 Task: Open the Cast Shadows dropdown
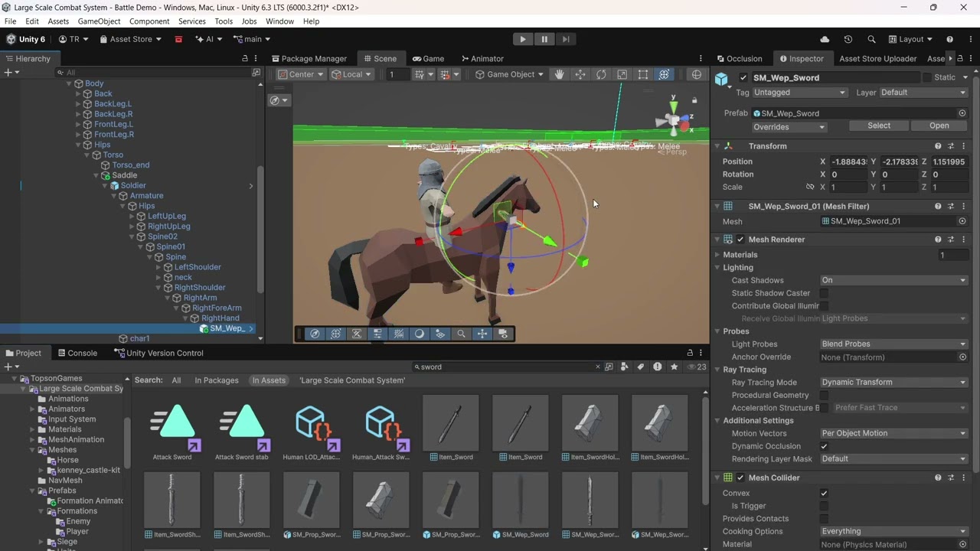[x=893, y=280]
